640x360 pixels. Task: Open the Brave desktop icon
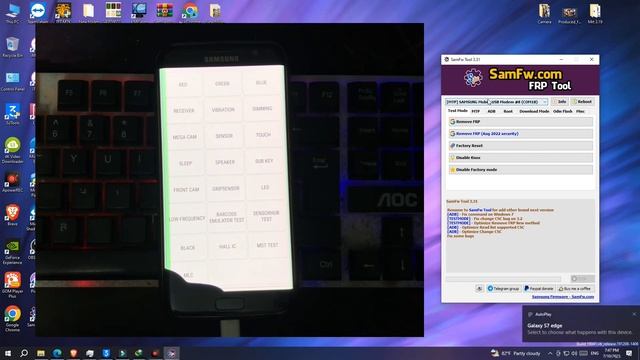(x=12, y=215)
